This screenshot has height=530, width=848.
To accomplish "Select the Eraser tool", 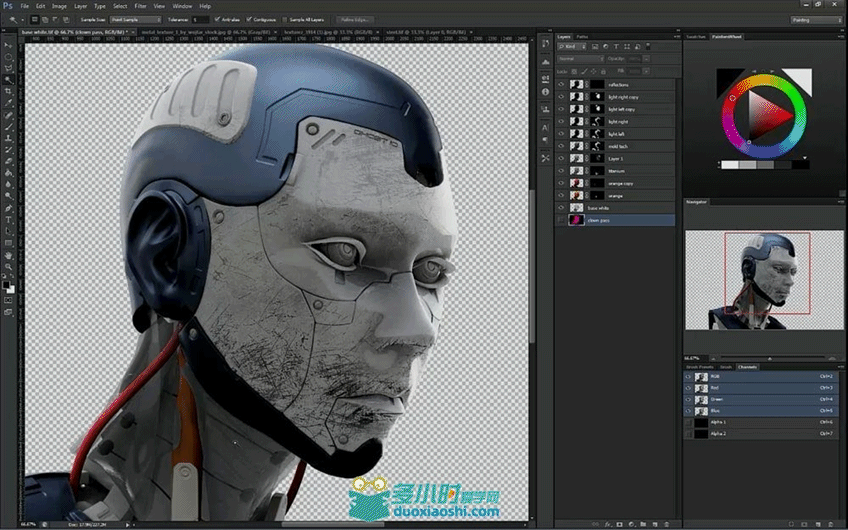I will [x=8, y=161].
